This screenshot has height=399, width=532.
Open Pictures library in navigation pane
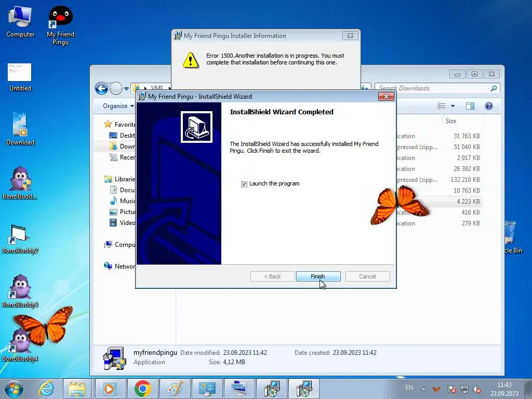click(x=123, y=212)
